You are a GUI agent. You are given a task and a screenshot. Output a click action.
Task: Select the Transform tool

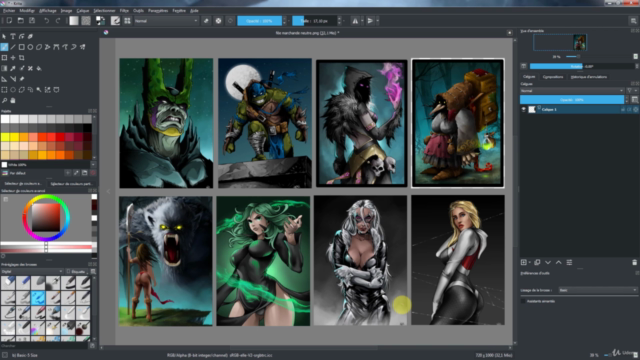[x=4, y=58]
